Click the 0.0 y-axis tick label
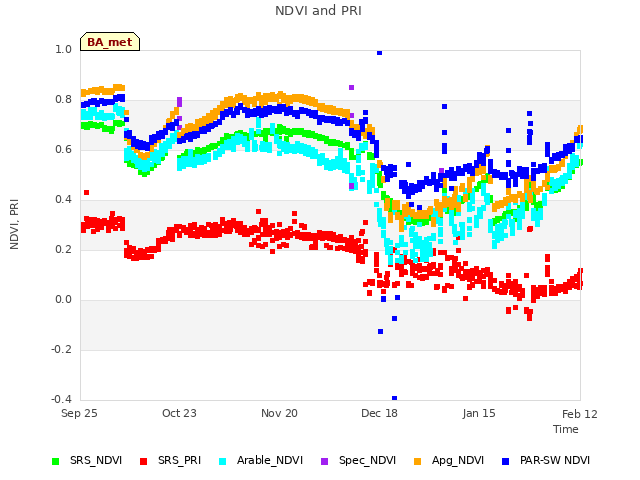Viewport: 640px width, 480px height. point(63,300)
